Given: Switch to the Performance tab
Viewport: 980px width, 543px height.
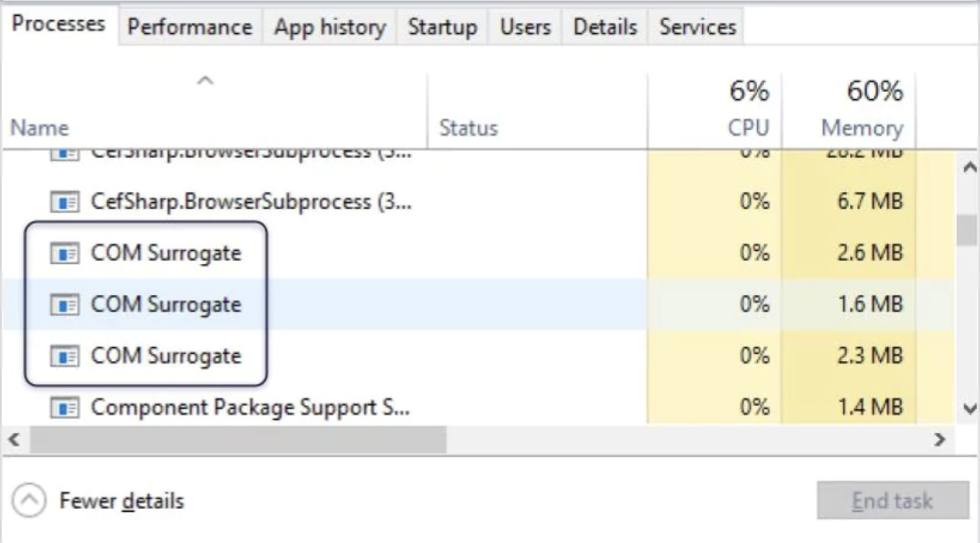Looking at the screenshot, I should (x=191, y=28).
